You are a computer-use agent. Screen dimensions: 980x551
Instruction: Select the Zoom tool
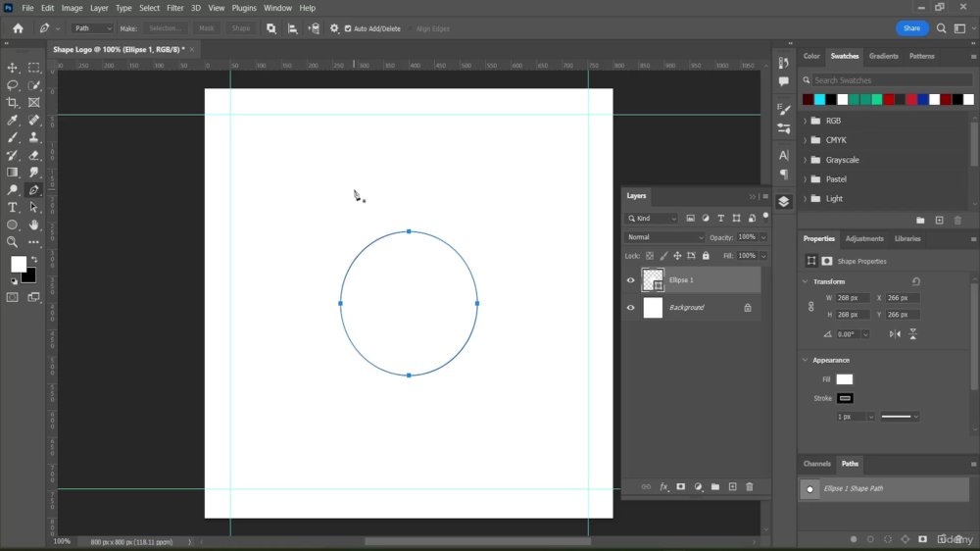click(x=13, y=242)
